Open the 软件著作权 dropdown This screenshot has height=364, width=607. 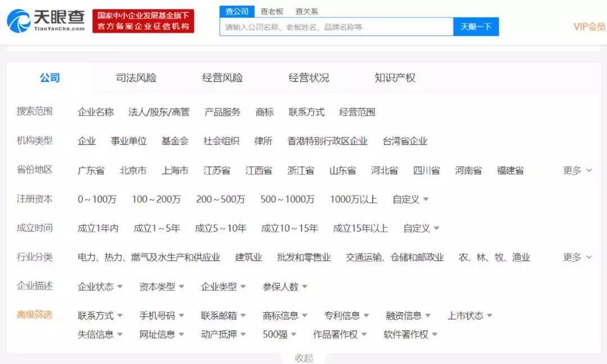click(x=410, y=334)
